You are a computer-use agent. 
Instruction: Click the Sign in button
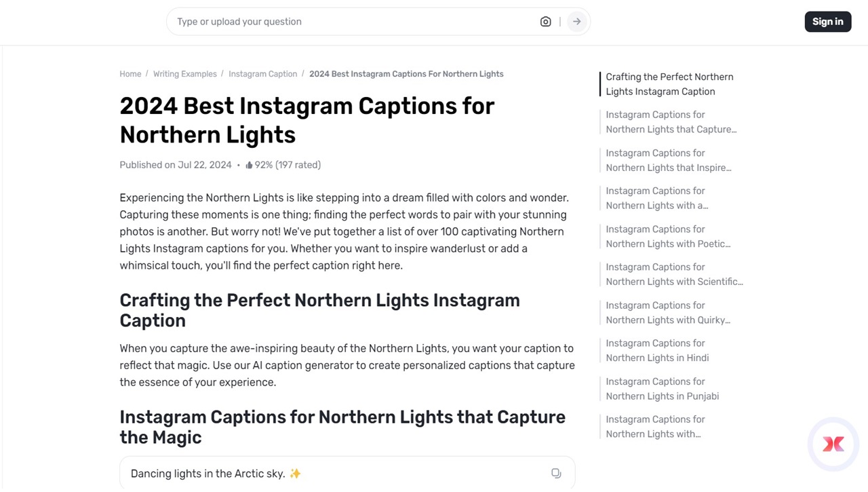point(827,21)
